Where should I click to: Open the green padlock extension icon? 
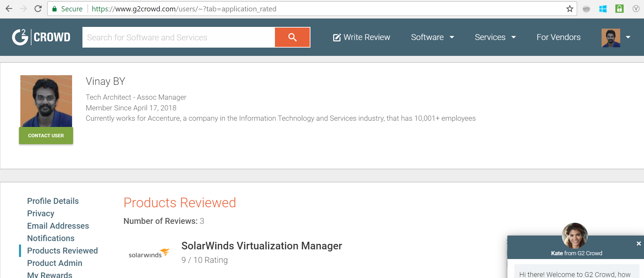(620, 9)
